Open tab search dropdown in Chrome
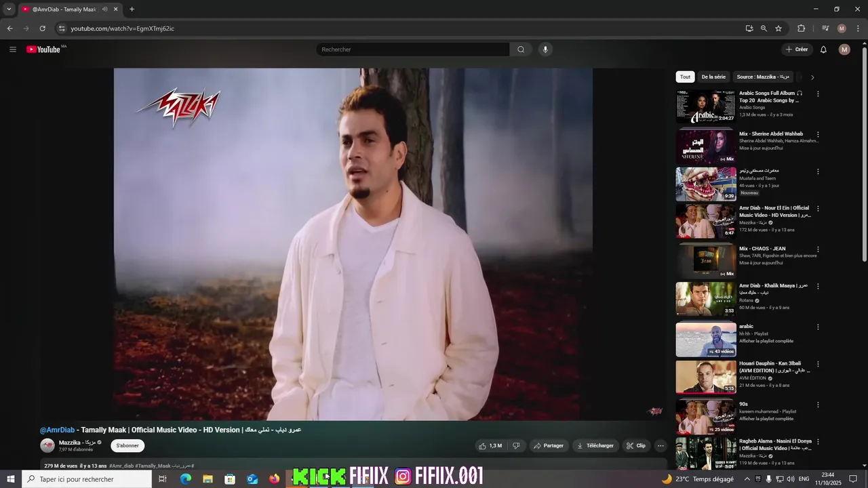Screen dimensions: 868x488 click(9, 9)
